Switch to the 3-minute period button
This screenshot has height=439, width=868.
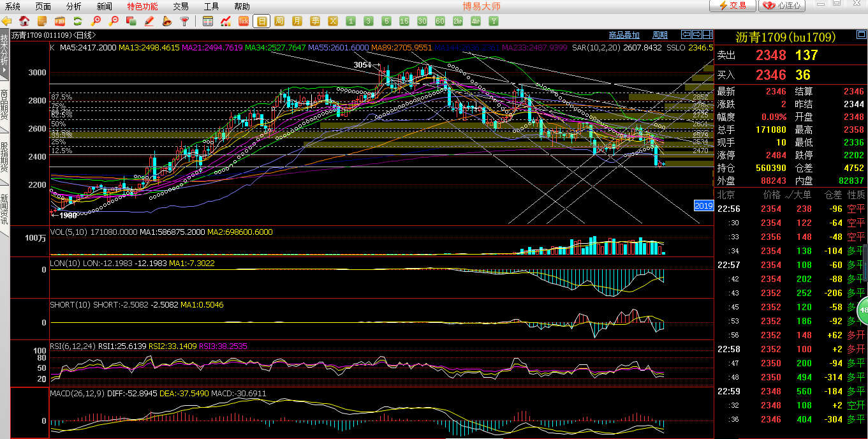tap(369, 21)
